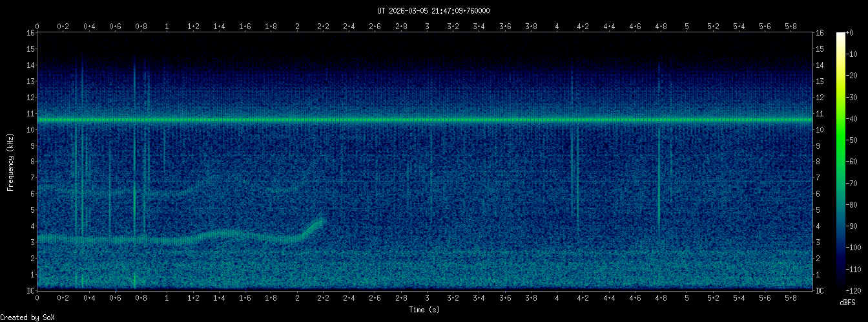Click the white top end of the color bar
Viewport: 868px width, 322px height.
840,35
